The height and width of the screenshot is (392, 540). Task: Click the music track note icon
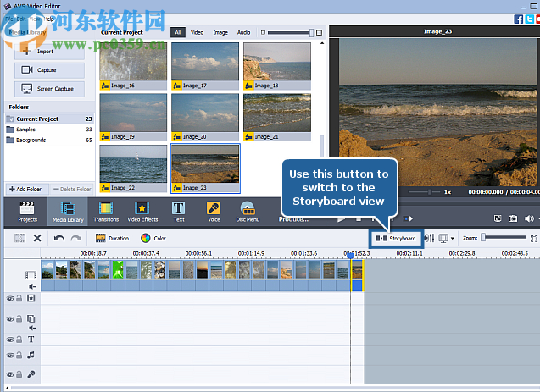(x=31, y=355)
